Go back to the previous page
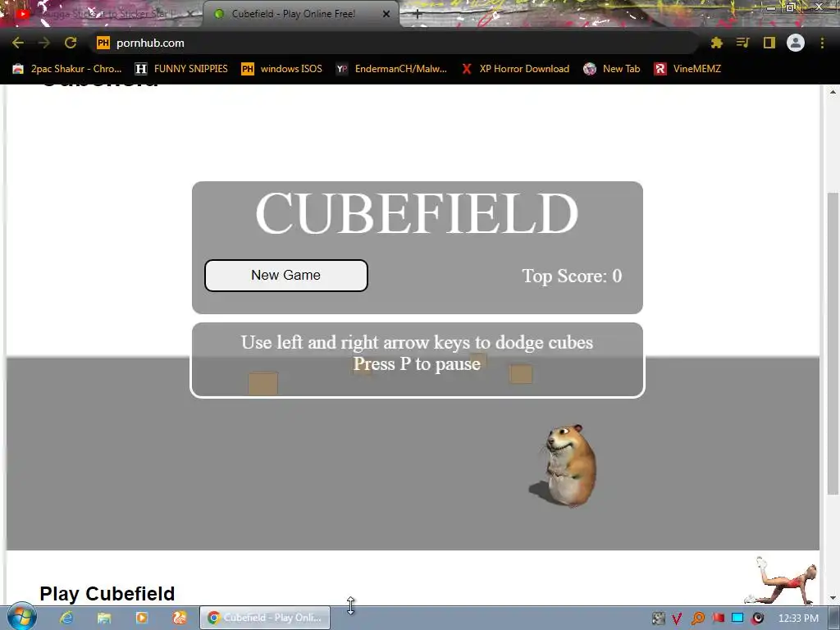The width and height of the screenshot is (840, 630). 18,43
